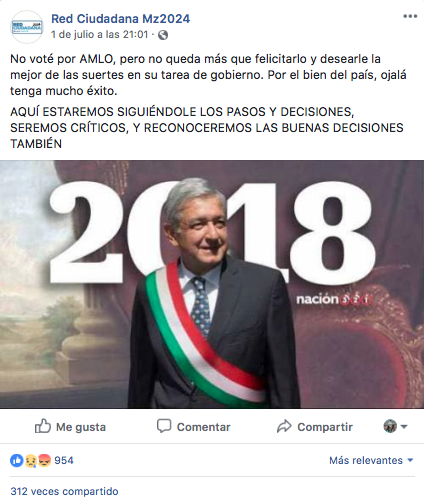424x504 pixels.
Task: View the 954 reactions list
Action: coord(64,460)
